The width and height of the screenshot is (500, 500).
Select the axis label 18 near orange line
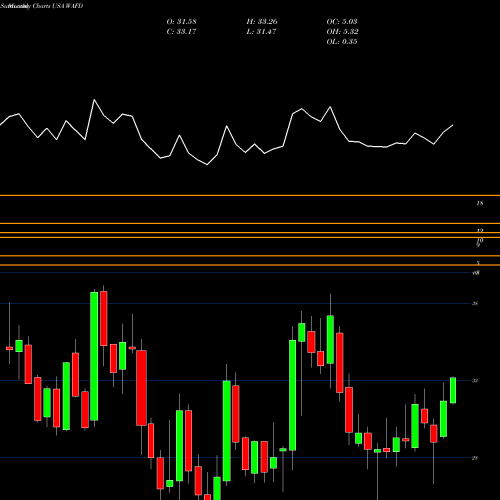[480, 203]
